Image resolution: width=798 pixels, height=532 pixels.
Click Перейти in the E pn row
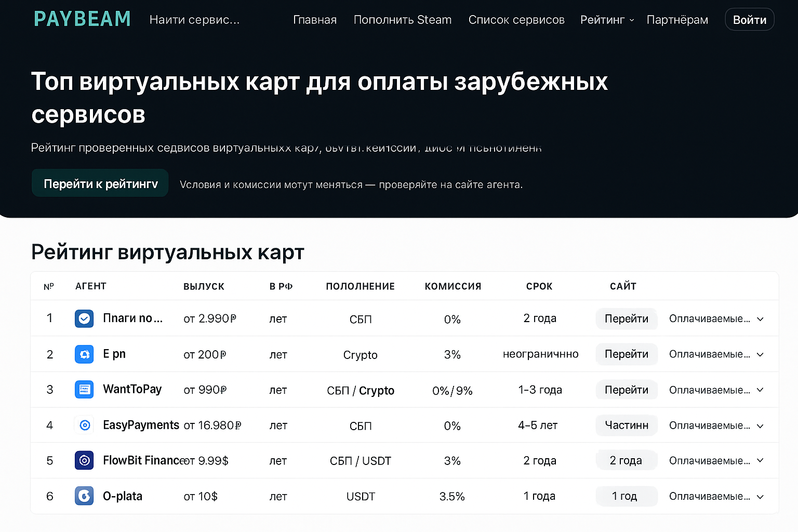click(x=627, y=354)
